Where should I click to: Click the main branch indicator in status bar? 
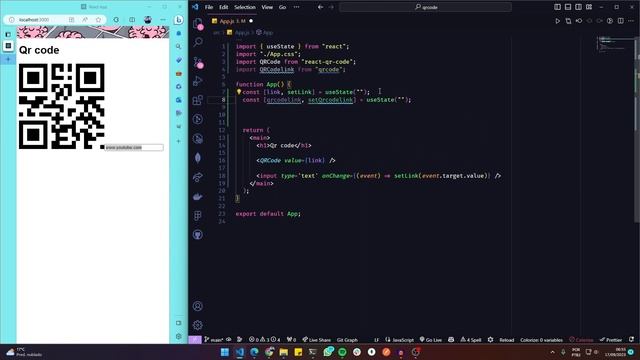point(213,340)
